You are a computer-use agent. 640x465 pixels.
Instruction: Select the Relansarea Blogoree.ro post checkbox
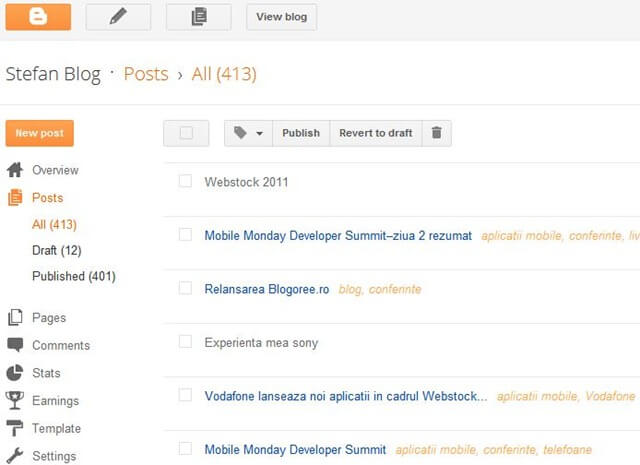(x=185, y=288)
